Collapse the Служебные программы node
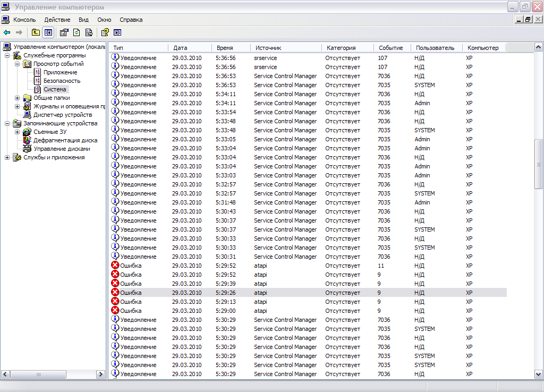 tap(7, 55)
